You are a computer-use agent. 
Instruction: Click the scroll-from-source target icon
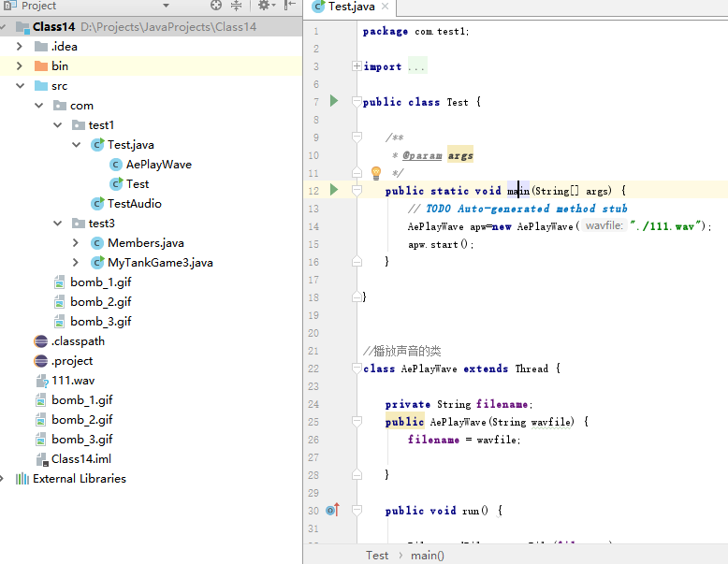[x=216, y=5]
